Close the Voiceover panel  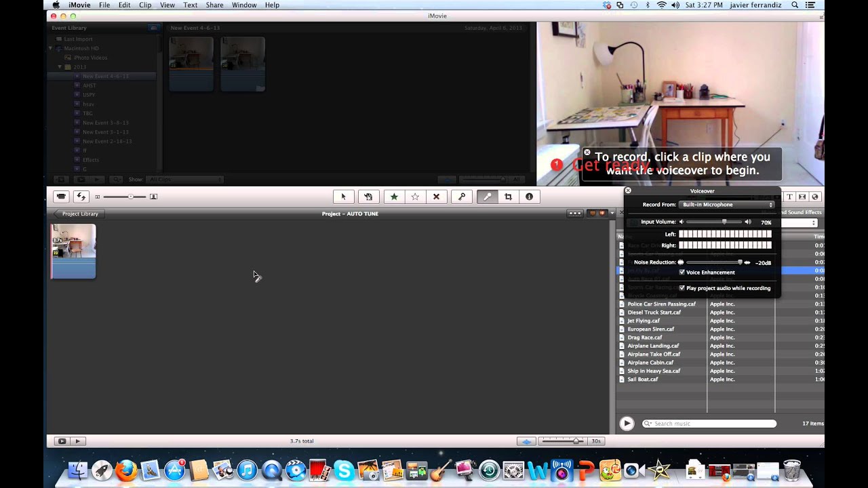[628, 190]
